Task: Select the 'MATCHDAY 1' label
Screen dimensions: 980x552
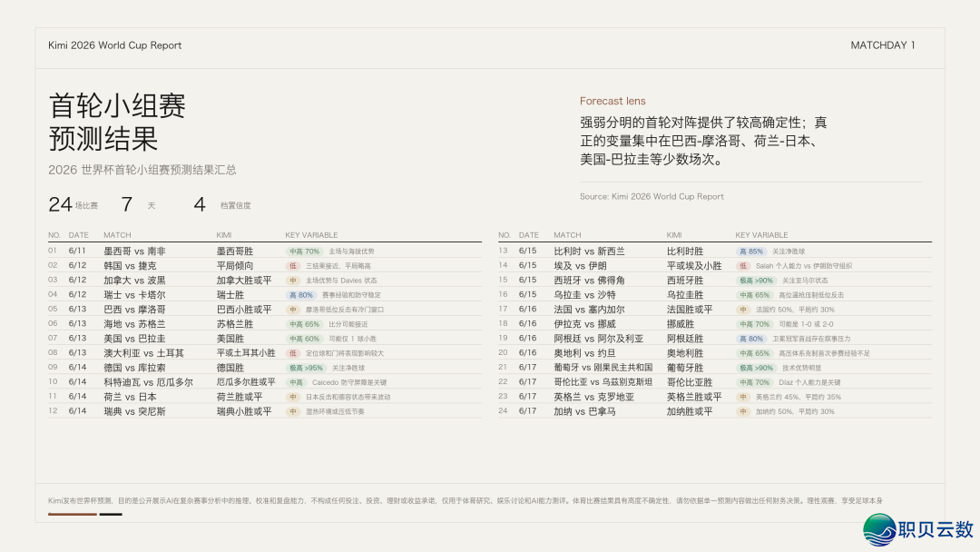Action: click(x=883, y=45)
